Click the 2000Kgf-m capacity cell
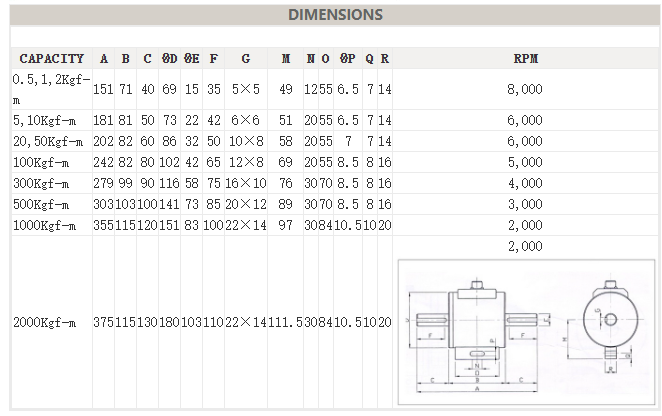The width and height of the screenshot is (662, 416). click(44, 323)
